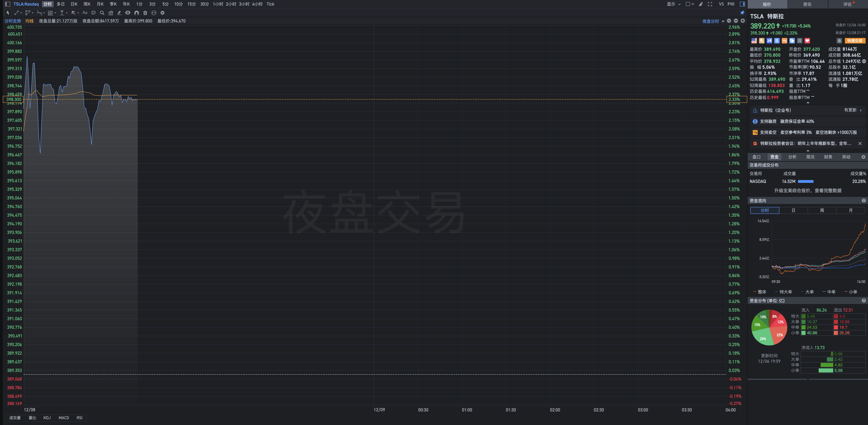
Task: Click the 快捷交易 quick trade button
Action: [x=855, y=41]
